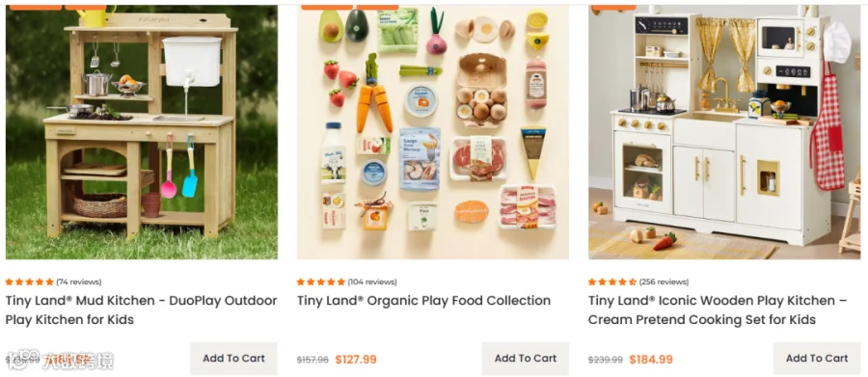The image size is (868, 377).
Task: Open Tiny Land Organic Play Food Collection title
Action: [423, 301]
